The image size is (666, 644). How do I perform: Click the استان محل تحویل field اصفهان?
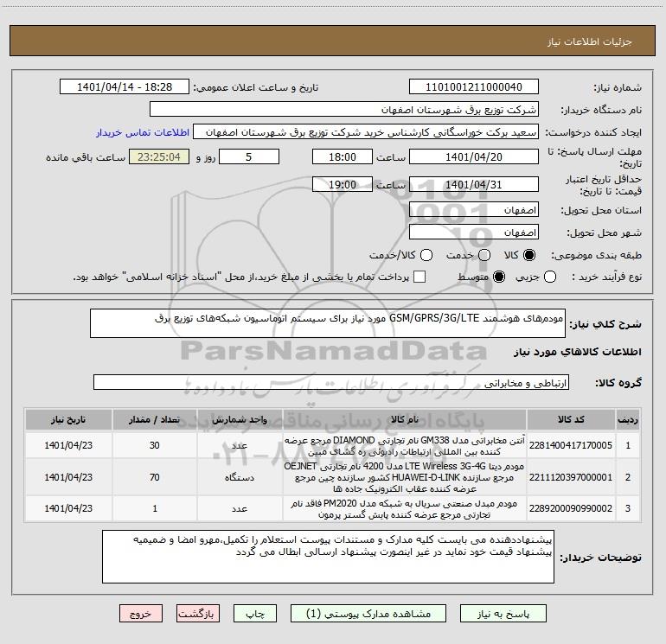[x=474, y=210]
